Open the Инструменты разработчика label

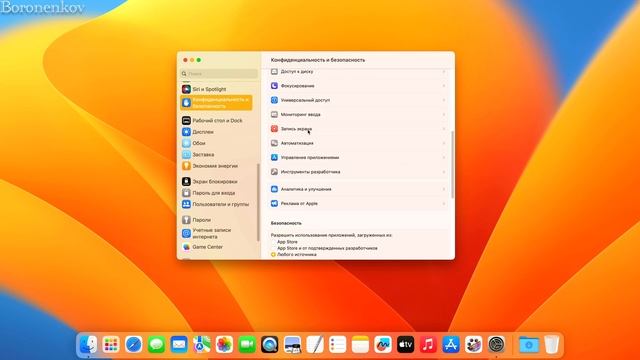(x=310, y=172)
